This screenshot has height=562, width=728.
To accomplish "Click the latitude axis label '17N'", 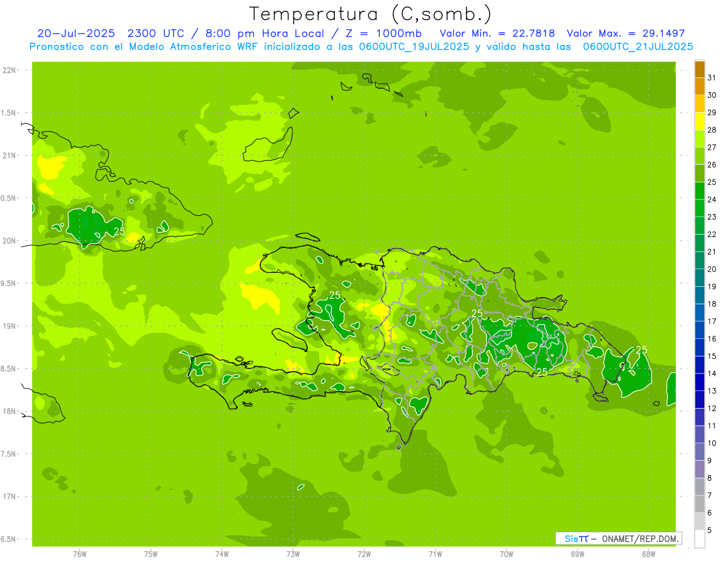I will coord(8,497).
